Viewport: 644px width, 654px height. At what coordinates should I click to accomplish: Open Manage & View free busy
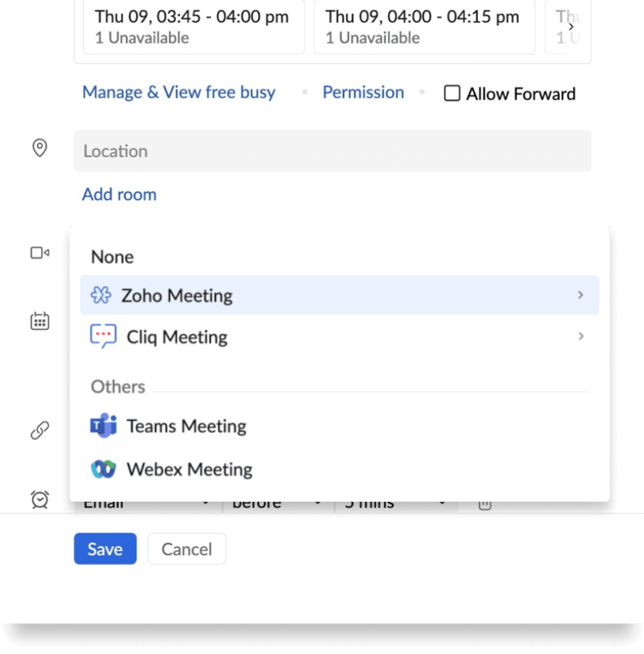pos(178,92)
